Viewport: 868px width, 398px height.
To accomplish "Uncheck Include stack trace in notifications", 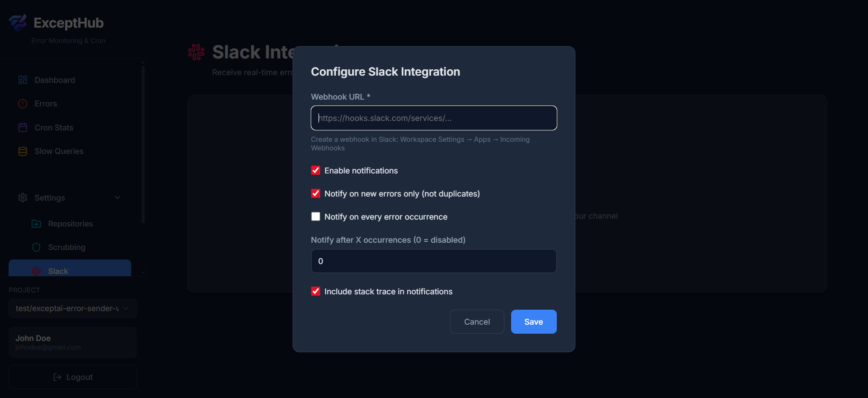I will tap(316, 291).
